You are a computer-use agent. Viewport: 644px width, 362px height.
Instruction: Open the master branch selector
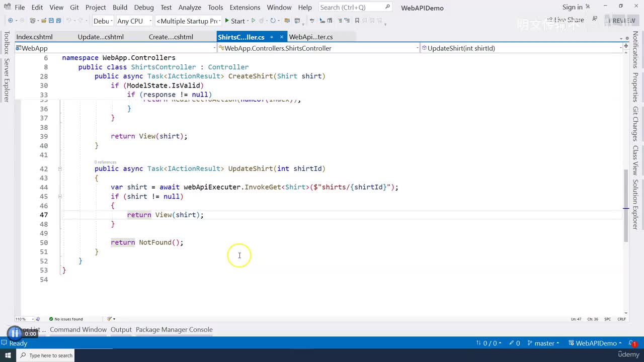543,343
